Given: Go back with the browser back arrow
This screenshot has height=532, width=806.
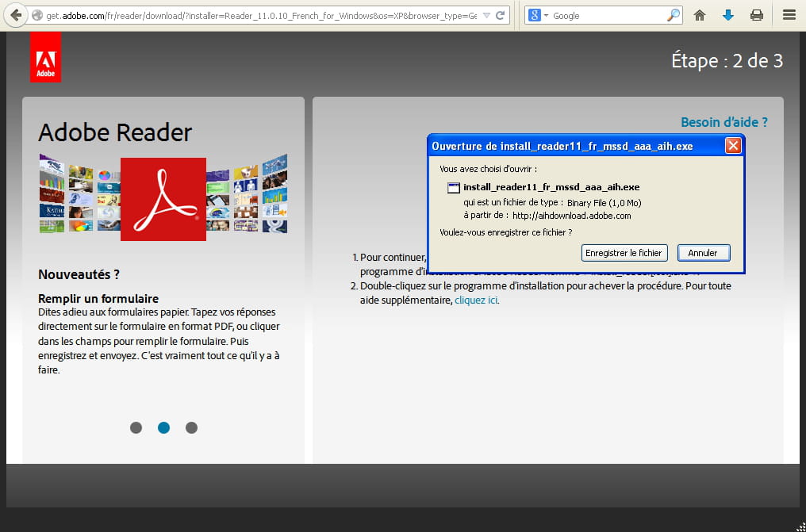Looking at the screenshot, I should point(15,15).
